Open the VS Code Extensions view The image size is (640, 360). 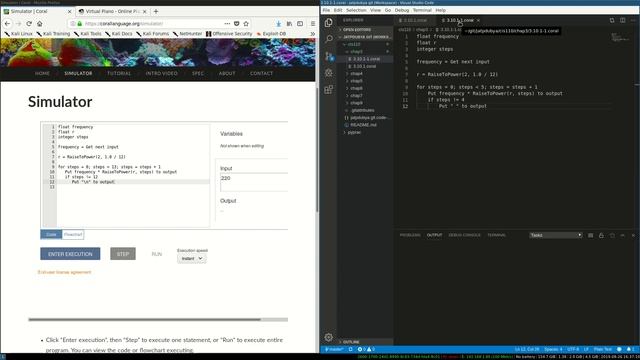point(329,89)
